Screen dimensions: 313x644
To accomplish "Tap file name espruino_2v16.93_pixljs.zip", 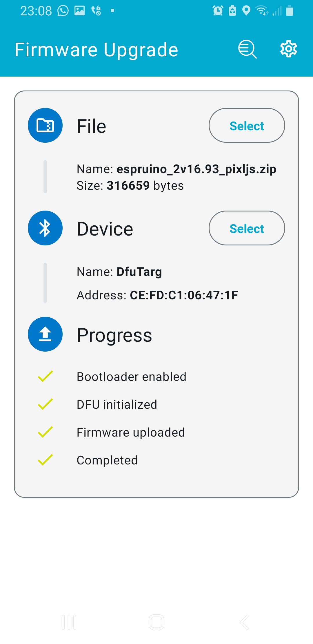I will pos(196,169).
